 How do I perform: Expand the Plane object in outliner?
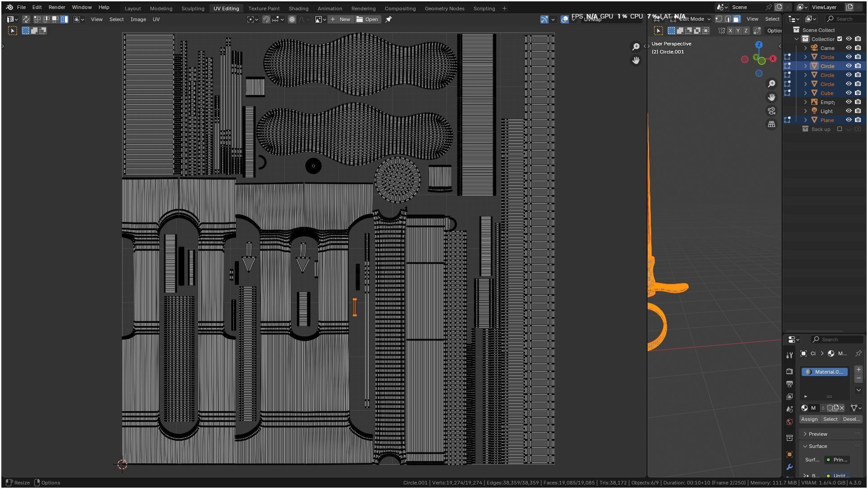click(805, 120)
